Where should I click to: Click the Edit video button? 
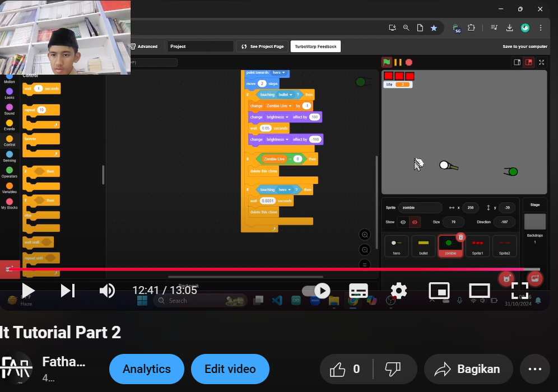(x=230, y=369)
